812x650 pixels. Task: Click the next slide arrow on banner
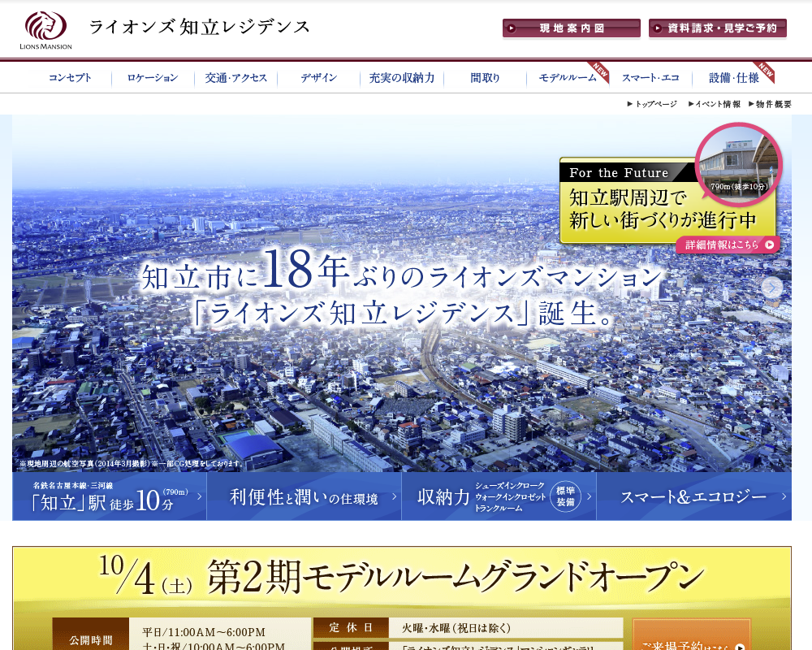(772, 288)
